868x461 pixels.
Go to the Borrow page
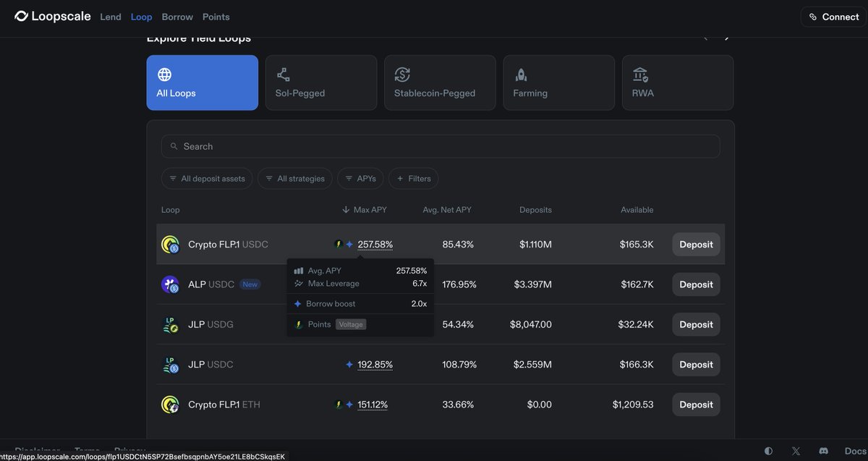pos(177,17)
